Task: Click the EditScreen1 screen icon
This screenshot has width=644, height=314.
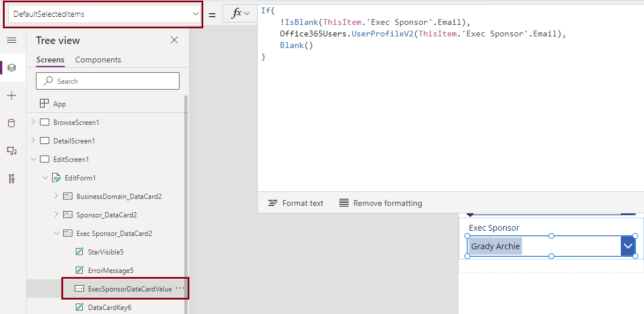Action: (x=45, y=159)
